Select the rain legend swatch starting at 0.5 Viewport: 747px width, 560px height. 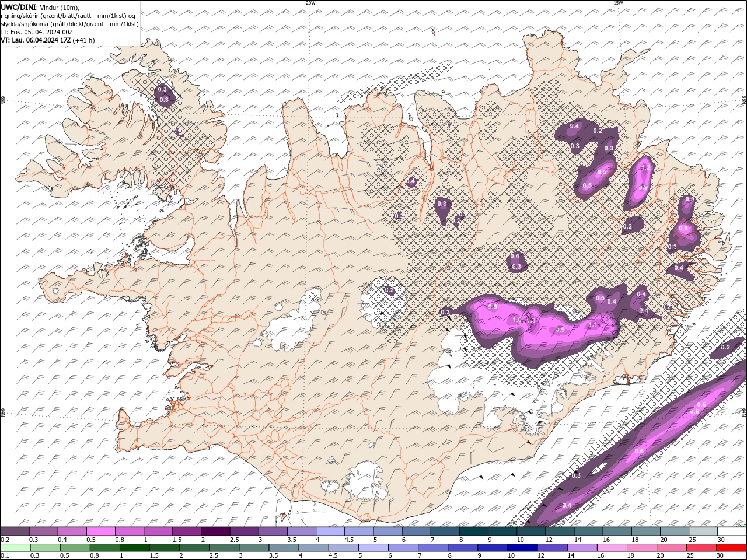75,548
